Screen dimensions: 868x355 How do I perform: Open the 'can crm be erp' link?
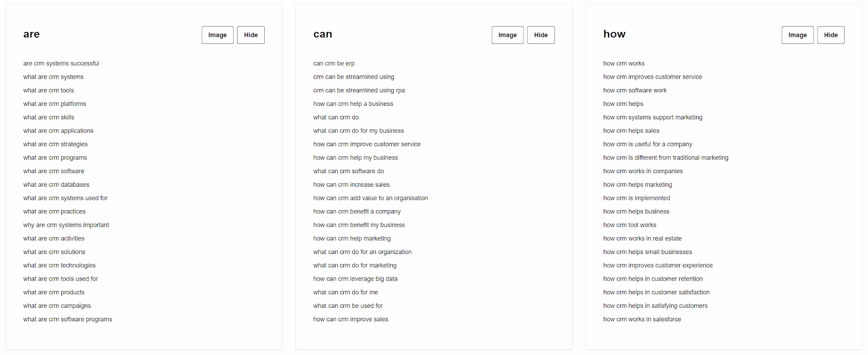pyautogui.click(x=334, y=64)
